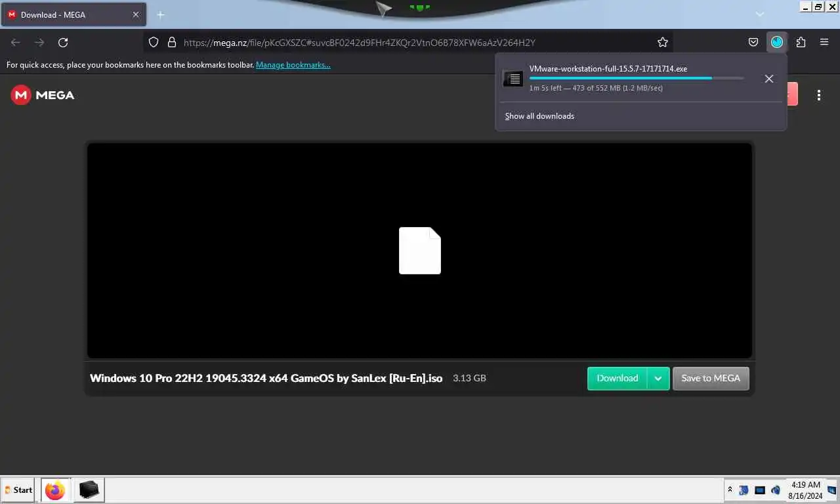The width and height of the screenshot is (840, 504).
Task: Open Firefox application menu
Action: coord(824,42)
